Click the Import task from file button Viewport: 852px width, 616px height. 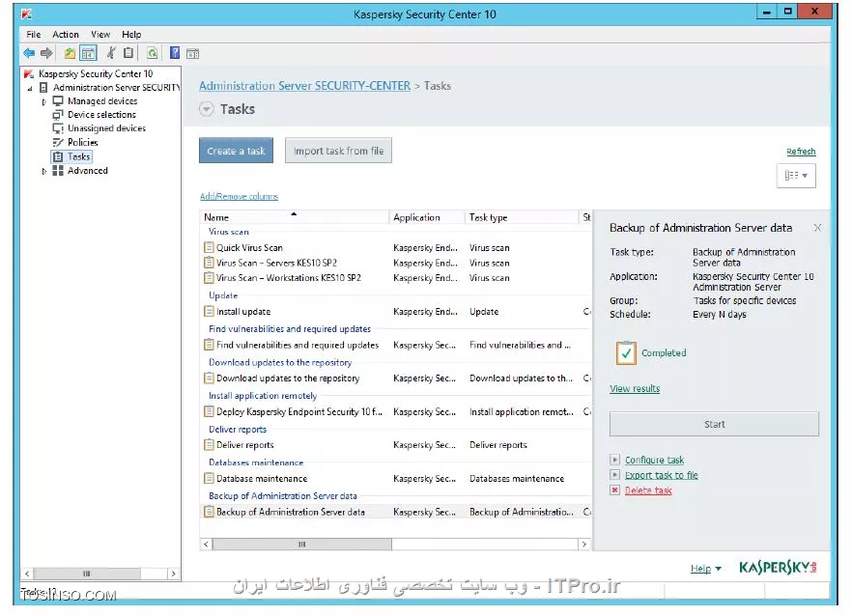click(338, 151)
